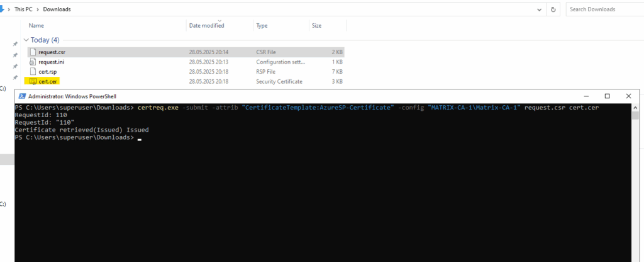Viewport: 644px width, 262px height.
Task: Click the request.ini configuration file icon
Action: pyautogui.click(x=33, y=62)
